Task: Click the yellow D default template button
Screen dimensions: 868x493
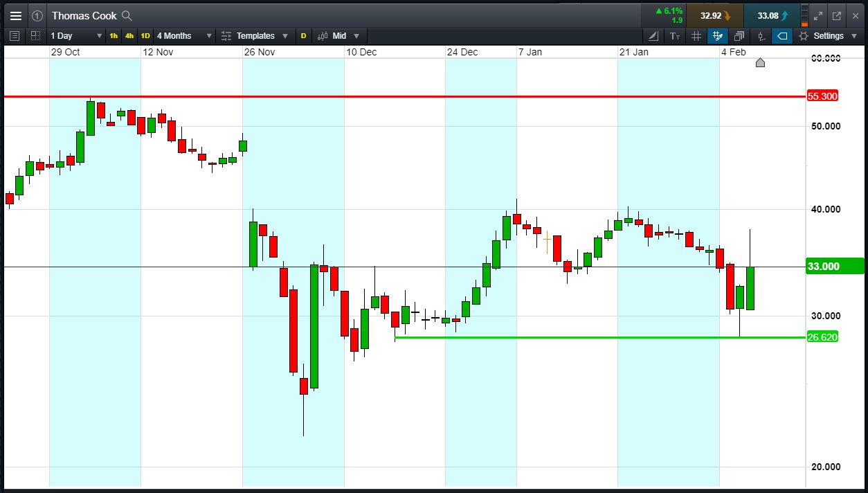Action: pyautogui.click(x=303, y=36)
